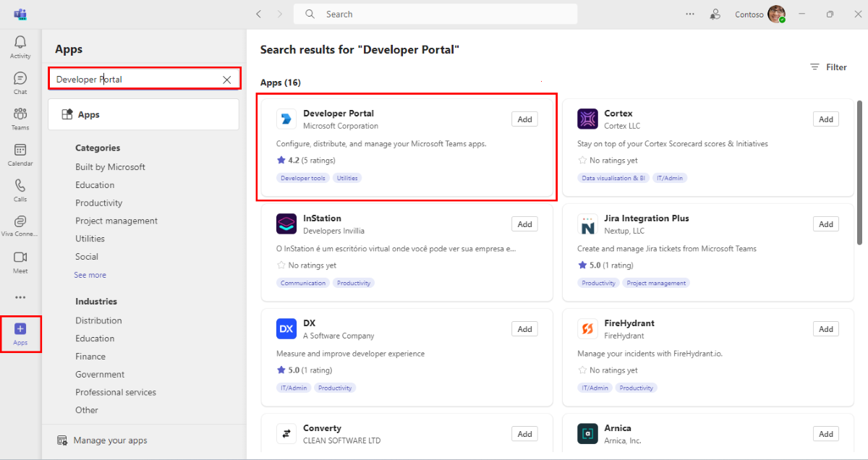868x460 pixels.
Task: Add the Cortex app
Action: click(x=825, y=119)
